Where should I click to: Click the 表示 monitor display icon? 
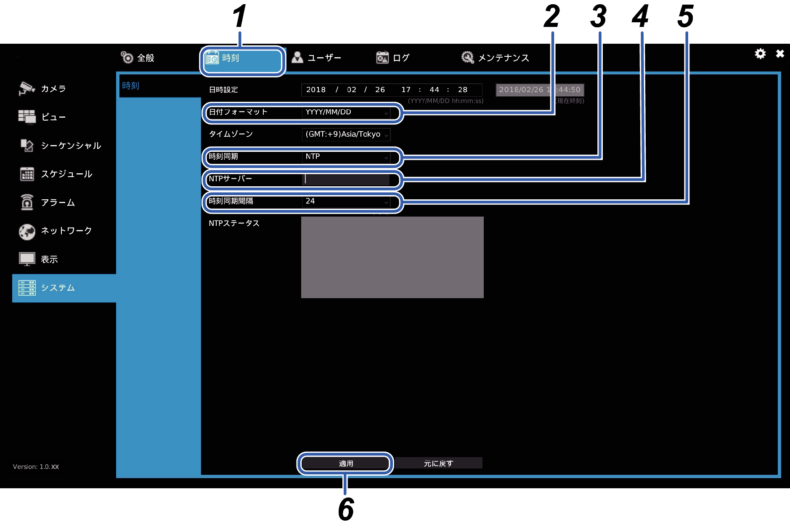[27, 259]
